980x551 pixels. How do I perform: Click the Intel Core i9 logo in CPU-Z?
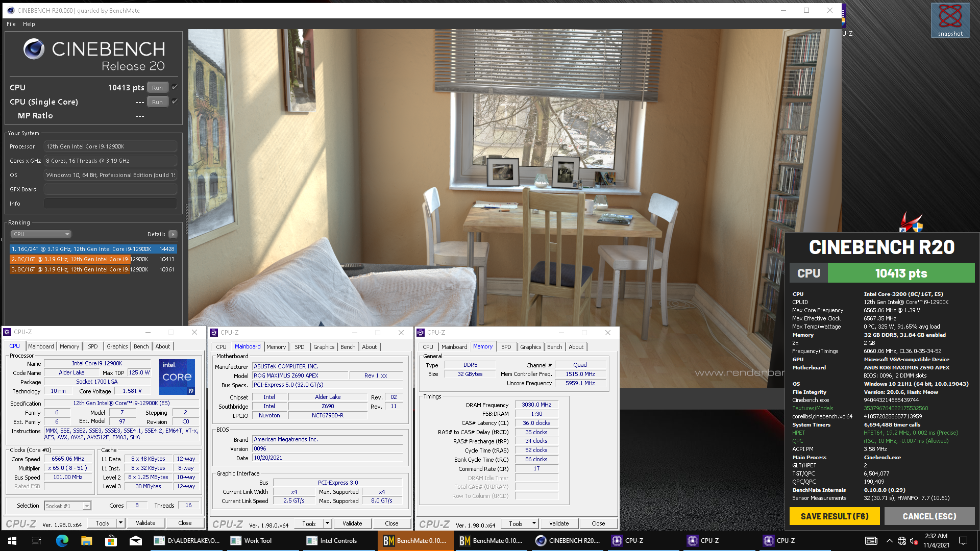(177, 377)
